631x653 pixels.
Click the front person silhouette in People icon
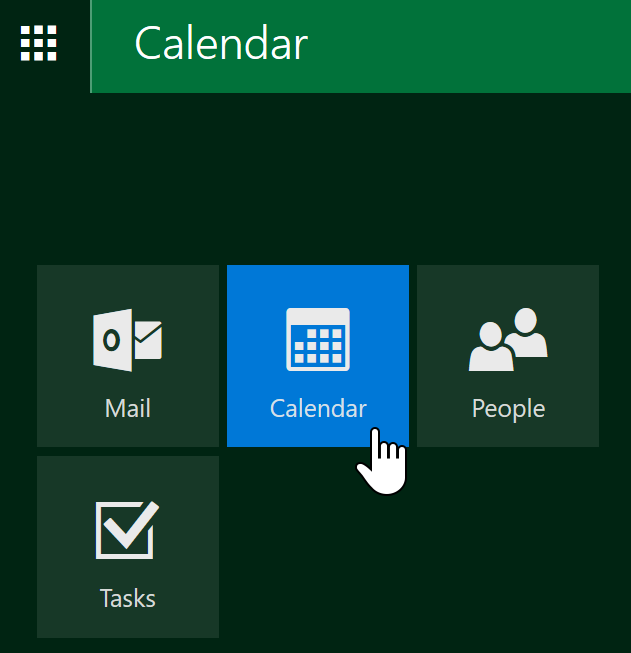point(489,348)
